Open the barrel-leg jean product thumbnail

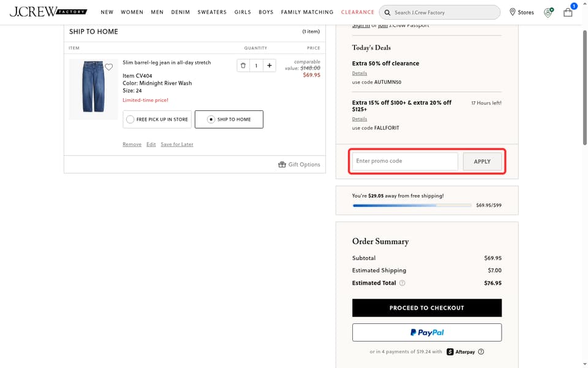point(93,90)
